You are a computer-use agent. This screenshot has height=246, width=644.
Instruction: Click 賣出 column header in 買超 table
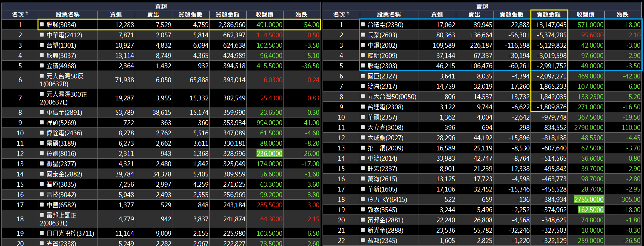pos(153,14)
